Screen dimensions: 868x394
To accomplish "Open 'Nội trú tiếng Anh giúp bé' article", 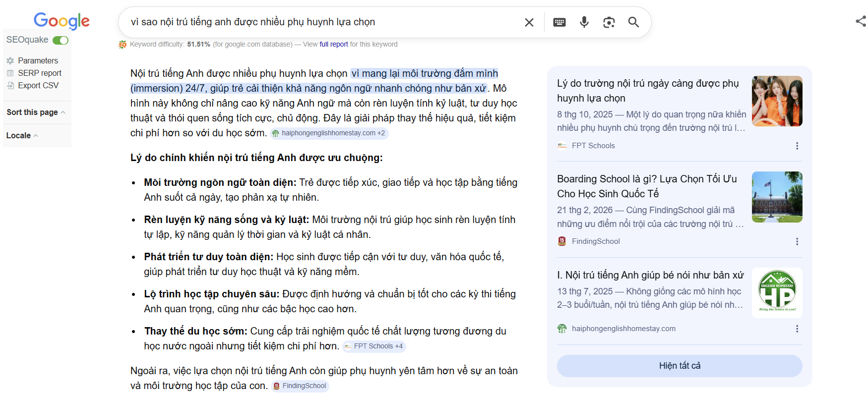I will point(650,275).
